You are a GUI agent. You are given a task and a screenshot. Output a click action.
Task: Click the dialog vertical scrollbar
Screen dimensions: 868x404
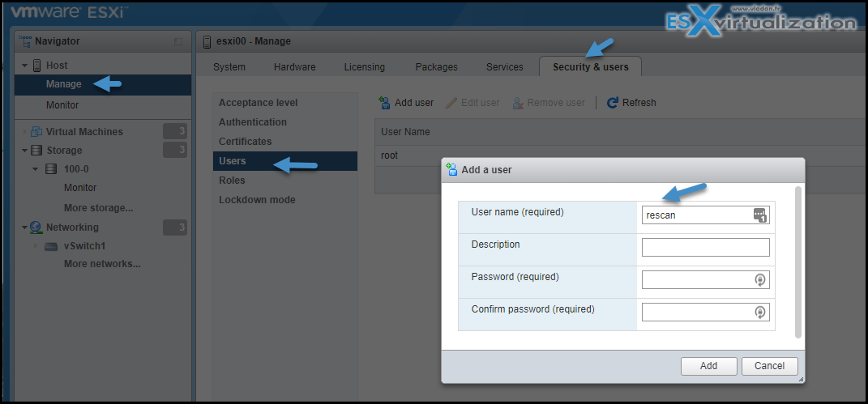point(797,262)
